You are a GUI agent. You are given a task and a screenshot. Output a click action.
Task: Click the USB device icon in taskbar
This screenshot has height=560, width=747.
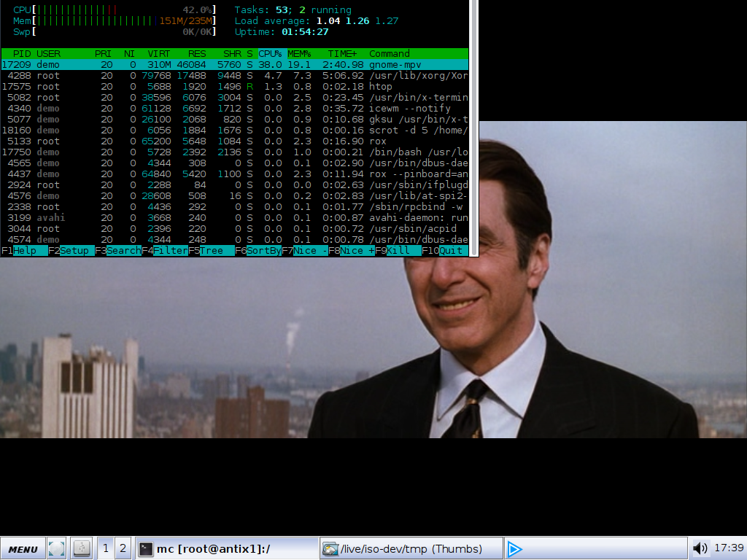(82, 548)
